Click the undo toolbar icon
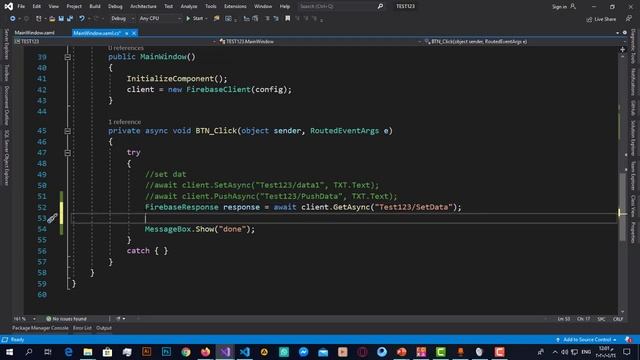This screenshot has width=640, height=360. 82,18
